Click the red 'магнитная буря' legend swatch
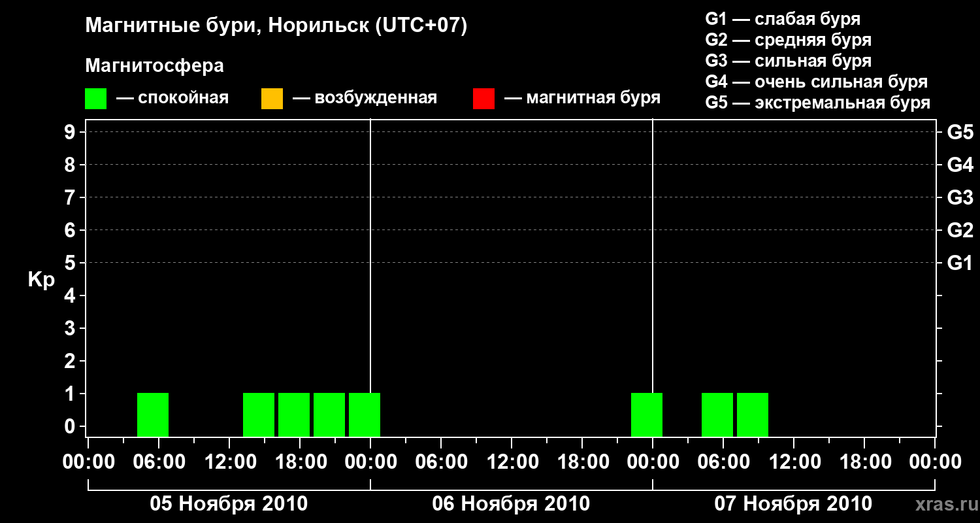Screen dimensions: 980x523 click(483, 99)
